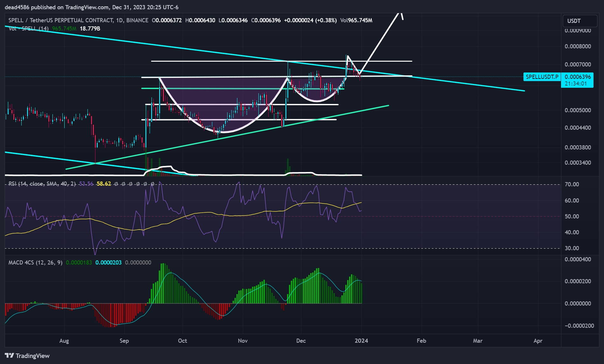604x364 pixels.
Task: Click the 18.779B volume average value
Action: [x=90, y=29]
